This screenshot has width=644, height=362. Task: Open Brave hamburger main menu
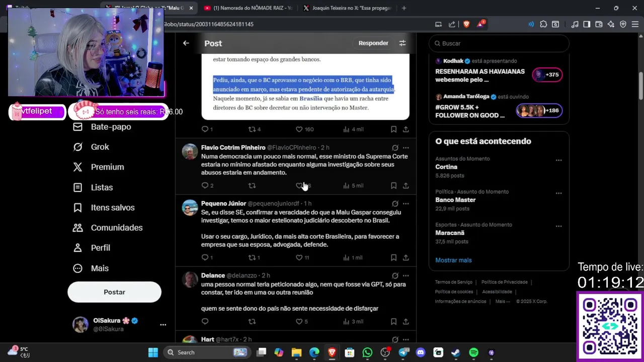click(635, 24)
